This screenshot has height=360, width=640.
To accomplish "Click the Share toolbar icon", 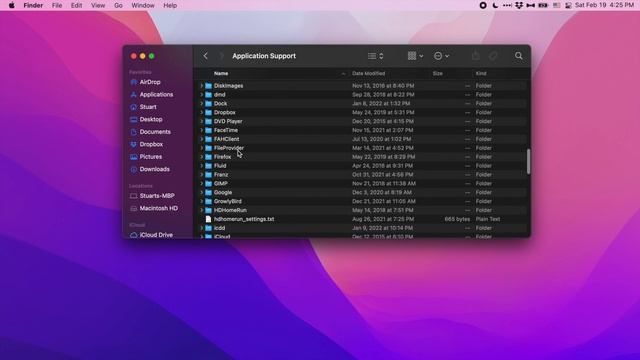I will [x=476, y=56].
